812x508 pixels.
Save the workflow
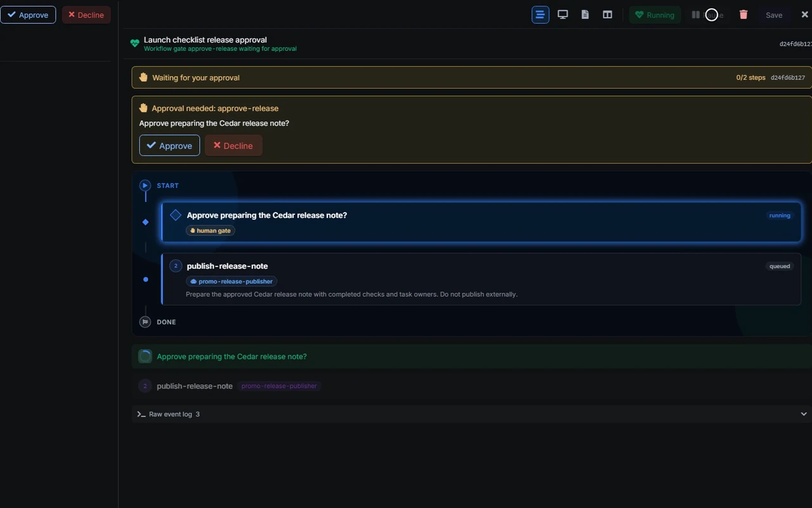coord(774,15)
